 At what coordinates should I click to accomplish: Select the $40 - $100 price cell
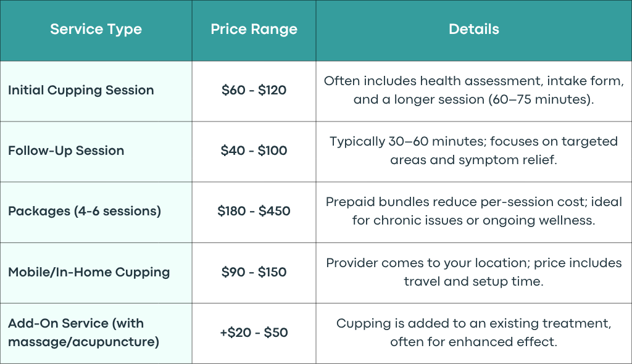click(x=254, y=151)
